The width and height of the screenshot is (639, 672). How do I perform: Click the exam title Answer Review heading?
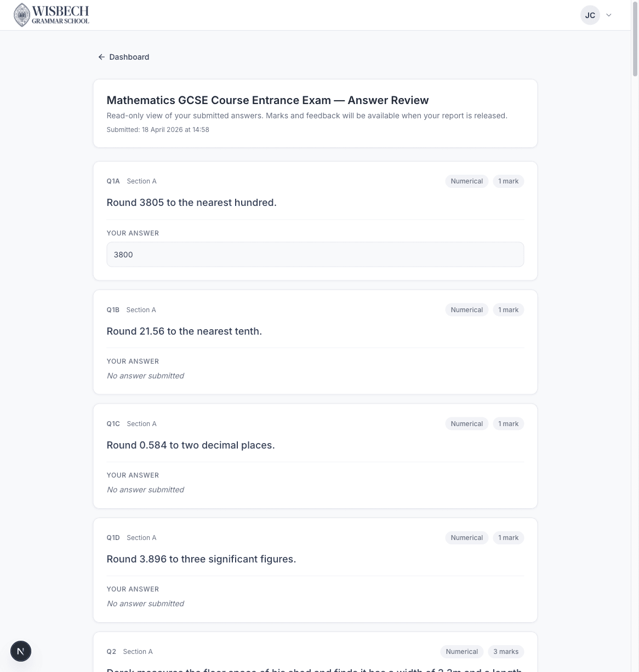point(268,100)
